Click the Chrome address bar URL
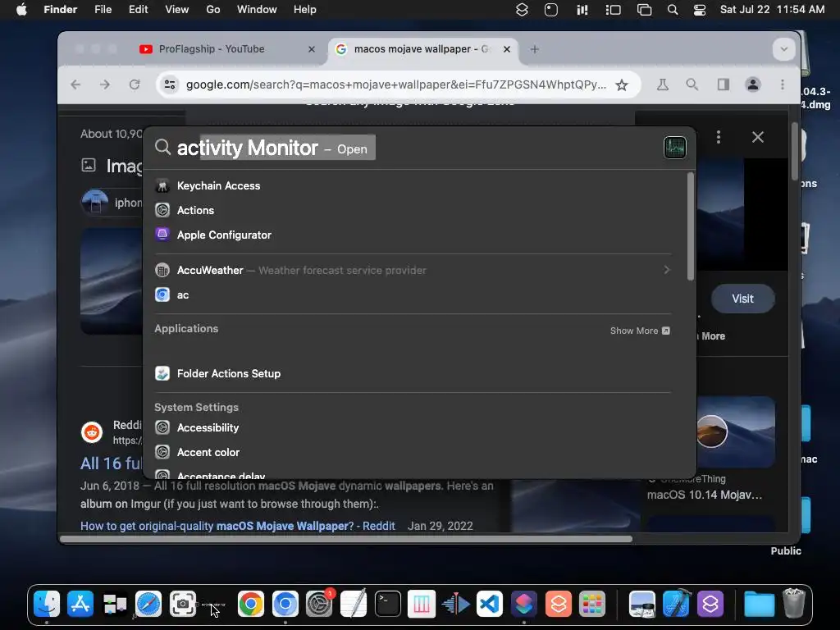Viewport: 840px width, 630px height. coord(396,84)
